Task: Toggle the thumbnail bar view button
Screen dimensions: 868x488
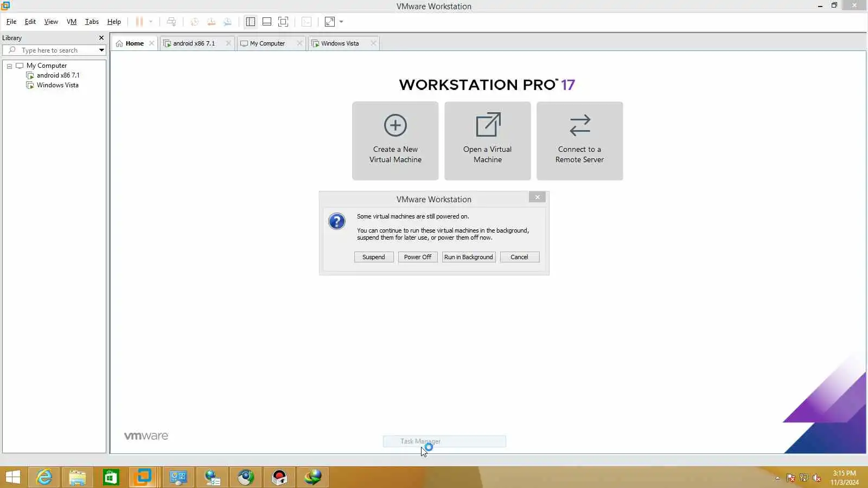Action: [x=267, y=22]
